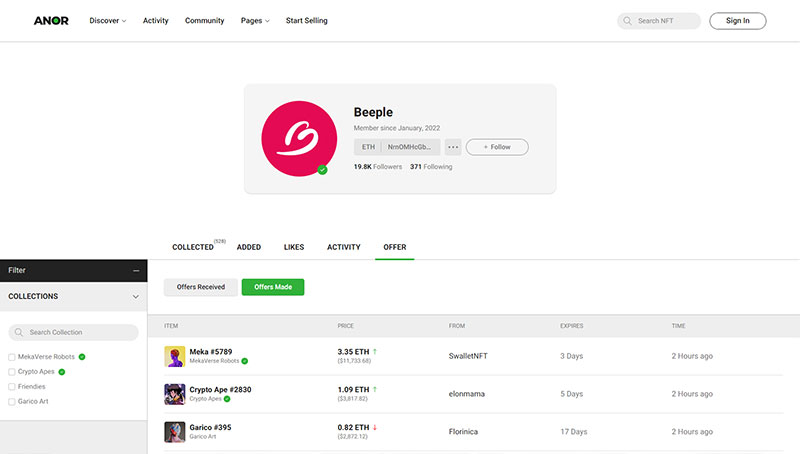The image size is (800, 454).
Task: Click the '3 Days' expiry cell
Action: (571, 356)
